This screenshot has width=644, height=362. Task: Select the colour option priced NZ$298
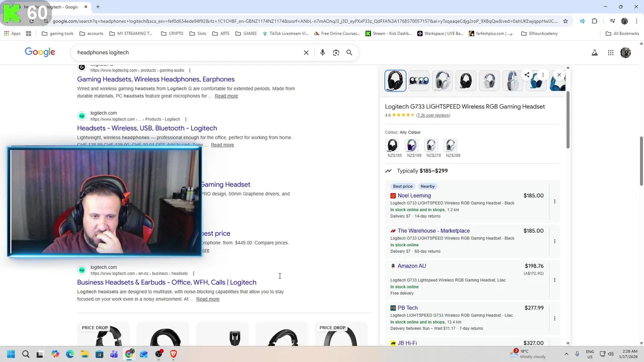(x=450, y=145)
